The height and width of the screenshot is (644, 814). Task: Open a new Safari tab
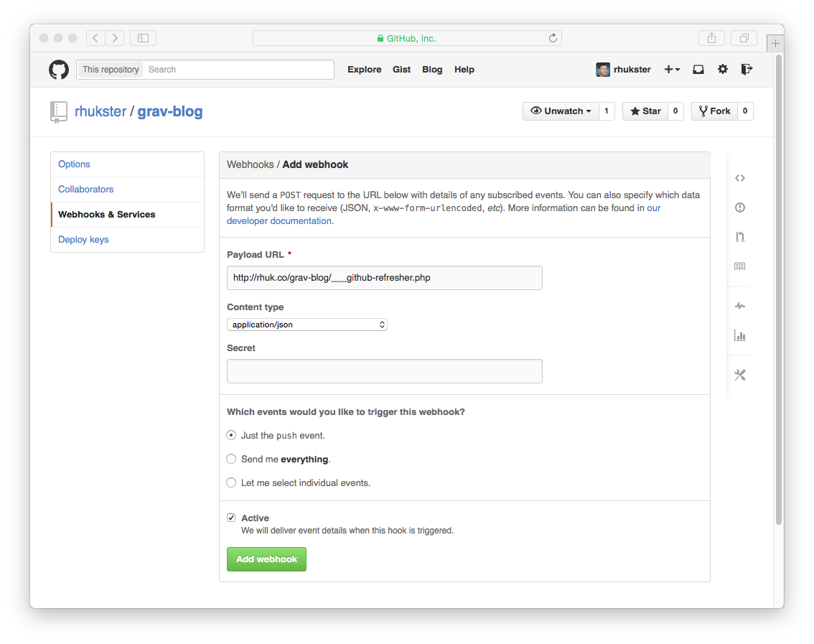(x=775, y=44)
